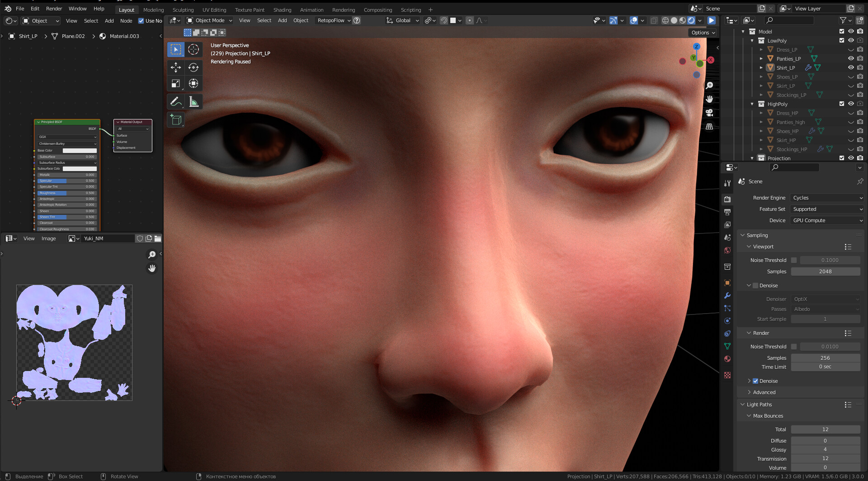Hide the Shirt_LP object in the viewport

pos(851,67)
